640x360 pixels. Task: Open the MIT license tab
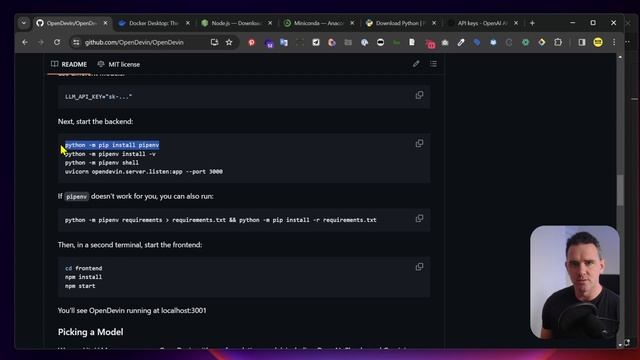point(119,64)
